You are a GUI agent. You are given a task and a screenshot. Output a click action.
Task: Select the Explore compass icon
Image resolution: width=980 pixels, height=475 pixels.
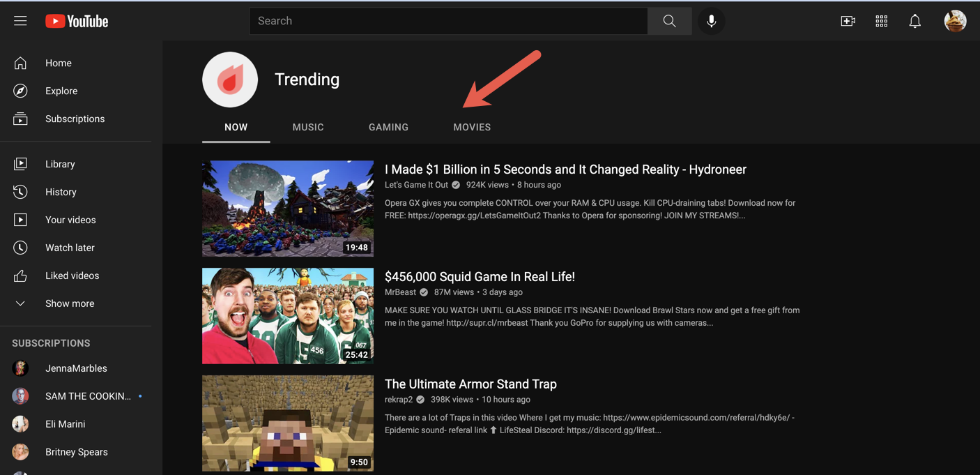point(20,91)
